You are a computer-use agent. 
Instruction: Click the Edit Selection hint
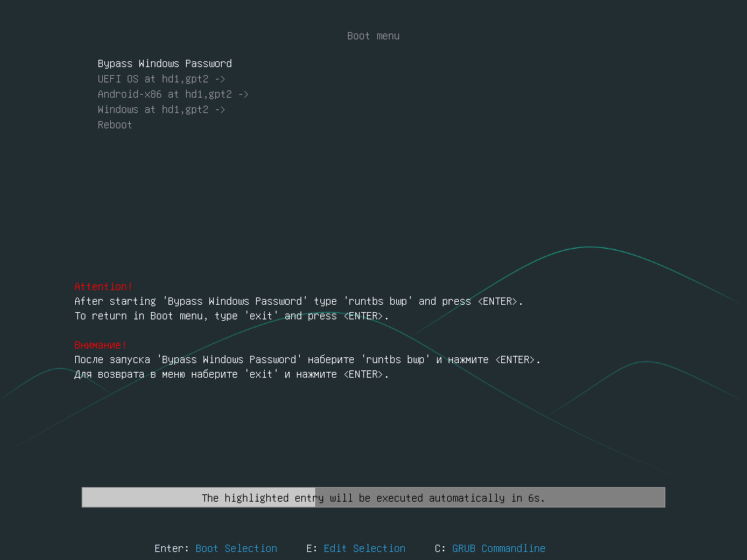(x=365, y=548)
